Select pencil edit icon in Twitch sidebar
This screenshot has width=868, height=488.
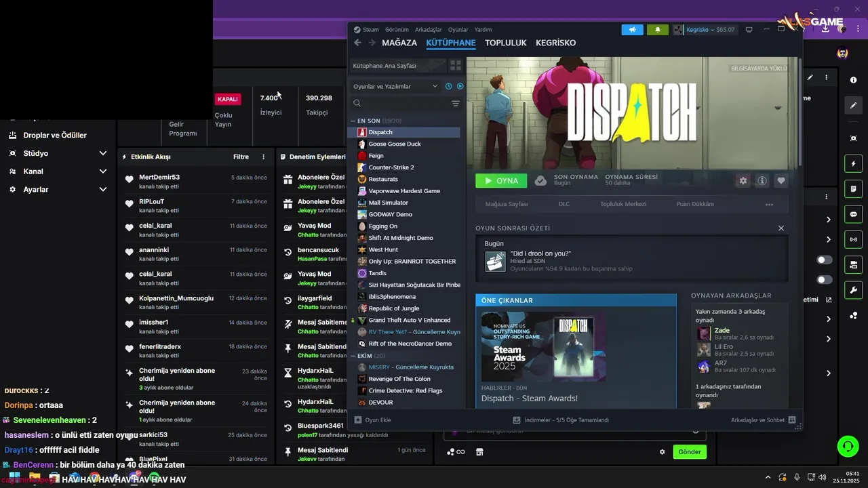coord(853,106)
